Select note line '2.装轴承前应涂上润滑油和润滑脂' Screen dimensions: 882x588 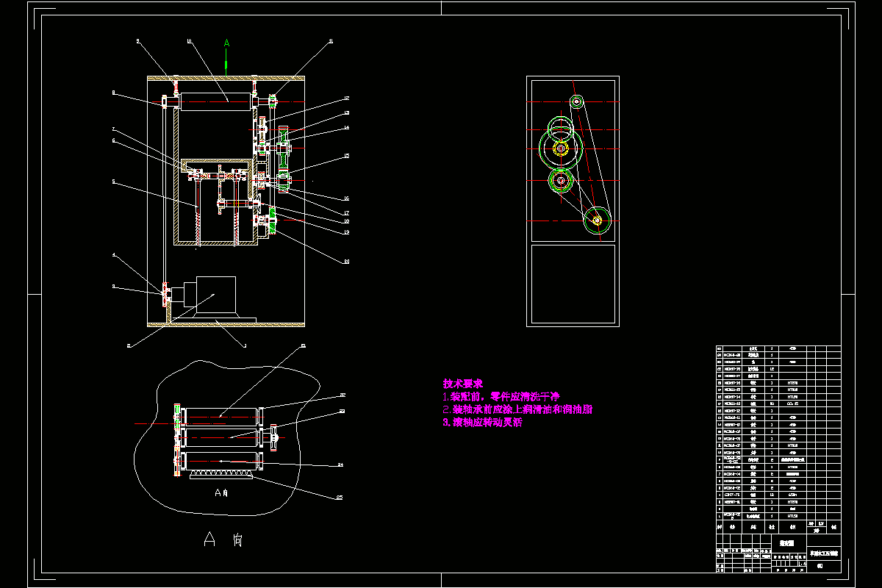click(517, 409)
